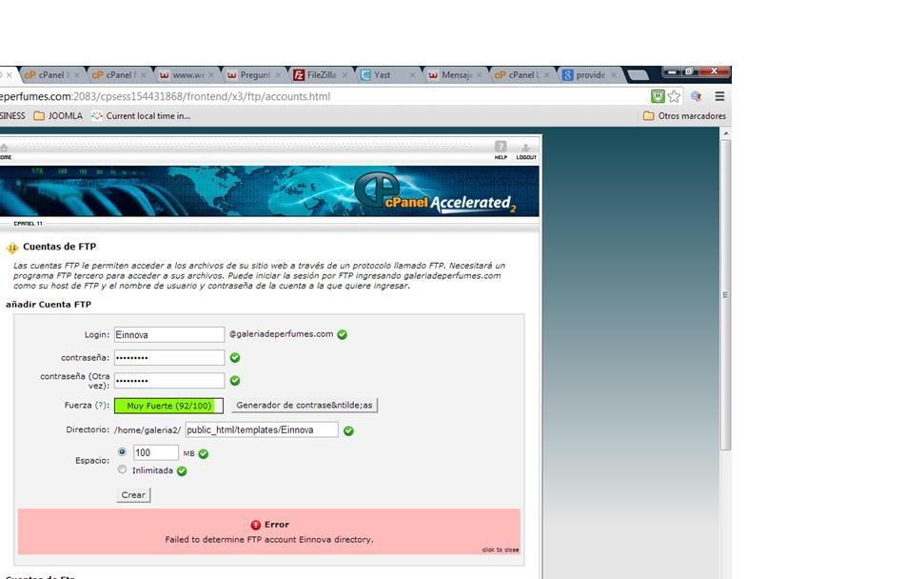Click 'añadir Cuenta FTP' heading
The width and height of the screenshot is (924, 579).
(x=49, y=304)
